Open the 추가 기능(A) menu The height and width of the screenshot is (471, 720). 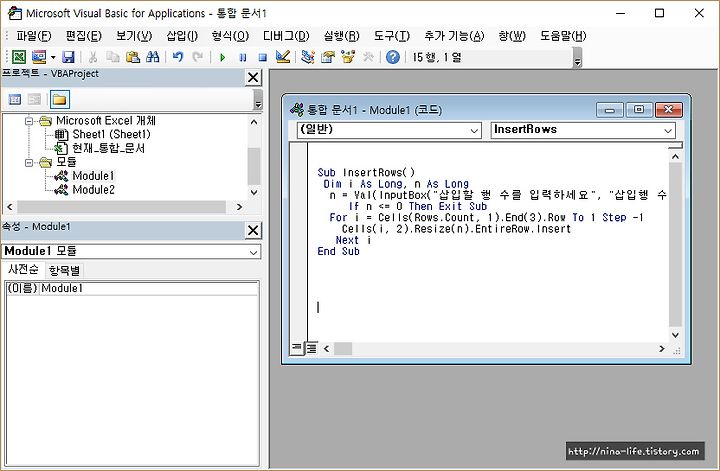(x=454, y=36)
